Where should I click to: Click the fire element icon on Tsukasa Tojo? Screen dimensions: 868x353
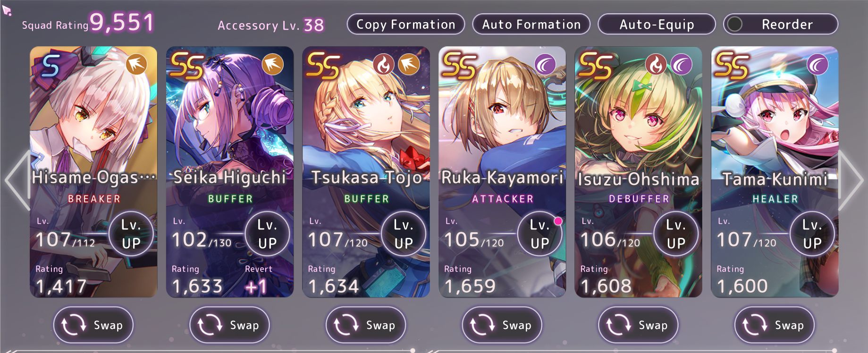384,65
